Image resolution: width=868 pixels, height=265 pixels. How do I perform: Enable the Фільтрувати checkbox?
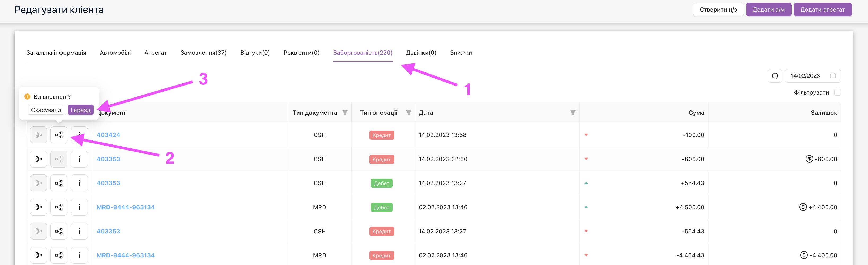point(837,92)
